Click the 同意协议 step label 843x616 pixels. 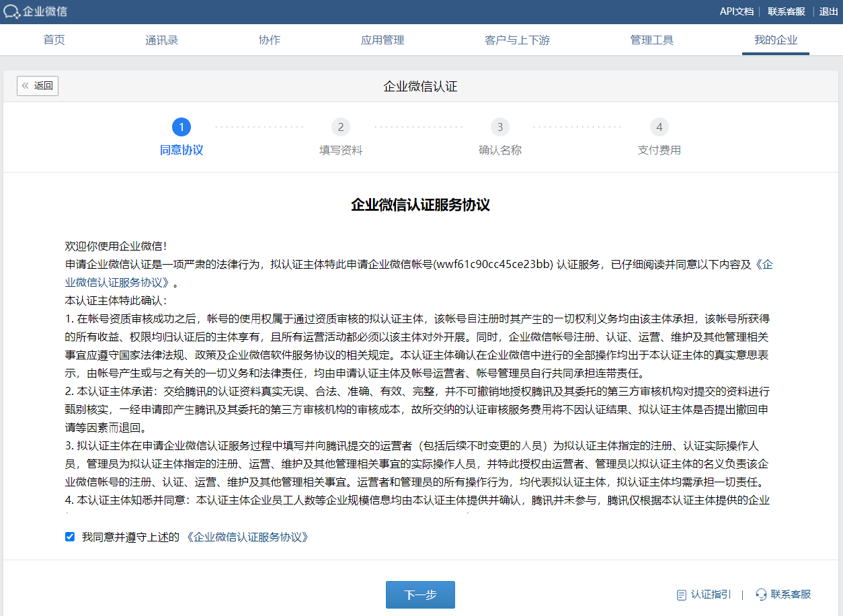tap(182, 150)
